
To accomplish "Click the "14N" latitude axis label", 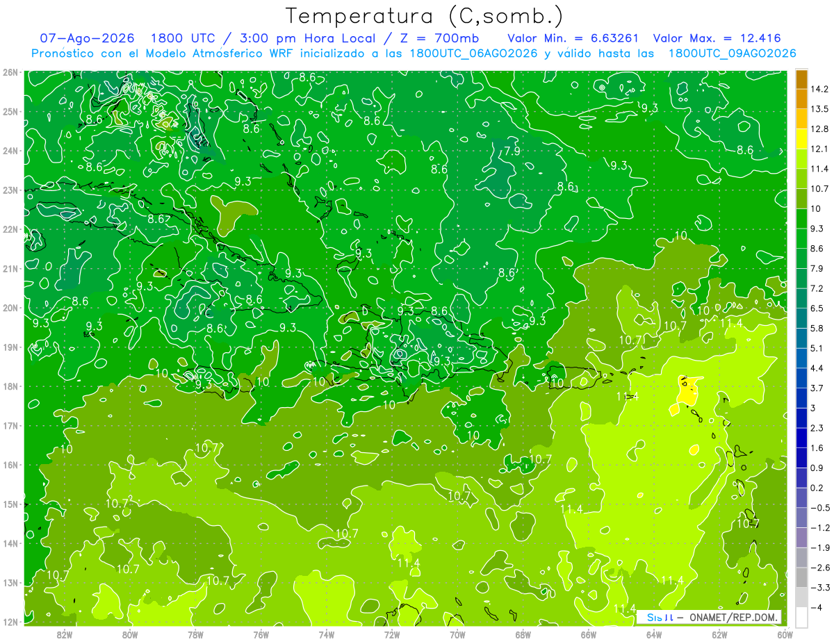I will [x=10, y=543].
